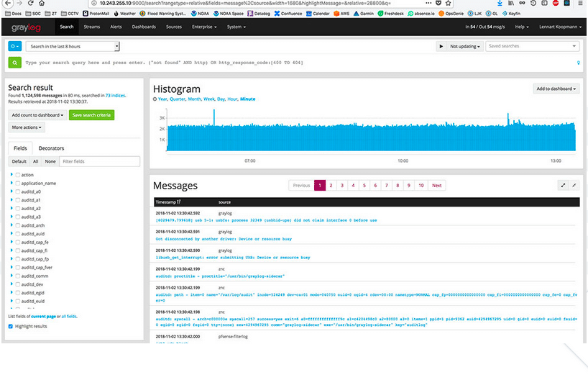Check the application_name field checkbox

coord(18,184)
